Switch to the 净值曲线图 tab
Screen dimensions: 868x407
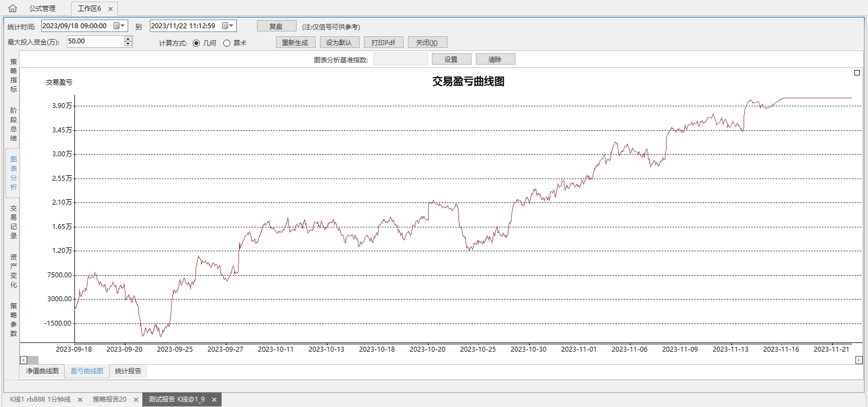pyautogui.click(x=42, y=371)
